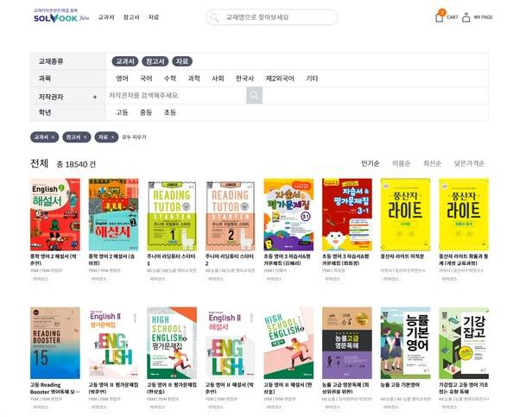Sort results by 이름순
The height and width of the screenshot is (417, 532).
tap(401, 163)
